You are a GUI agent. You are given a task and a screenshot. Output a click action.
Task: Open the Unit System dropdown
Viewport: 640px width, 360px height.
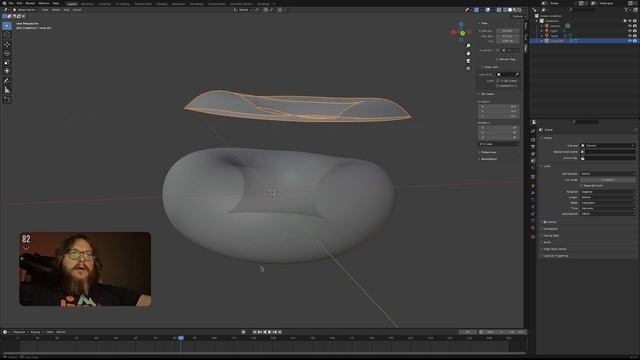(607, 174)
